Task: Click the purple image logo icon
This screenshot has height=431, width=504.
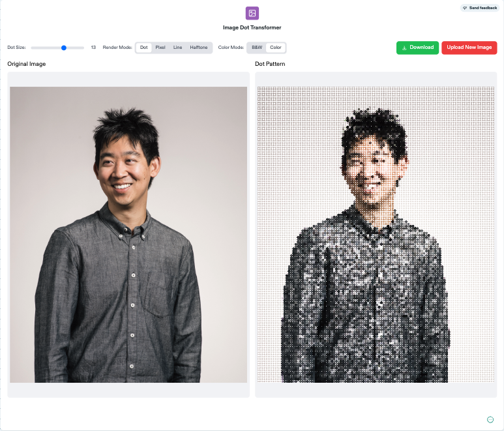Action: pos(252,13)
